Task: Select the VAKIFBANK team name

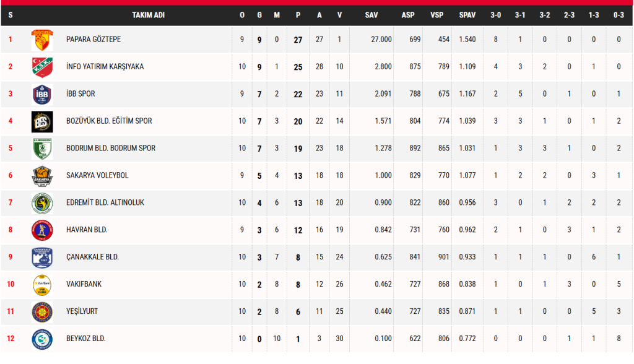Action: [x=84, y=284]
